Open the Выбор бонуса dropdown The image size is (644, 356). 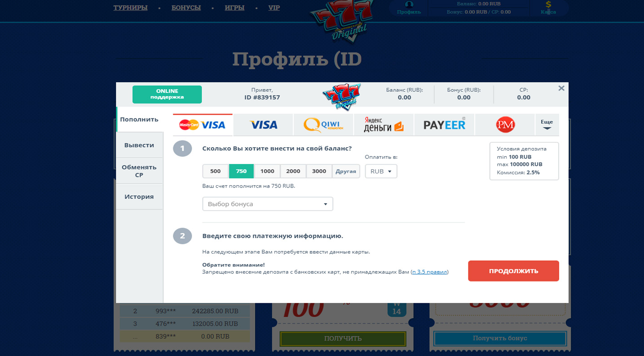coord(268,204)
